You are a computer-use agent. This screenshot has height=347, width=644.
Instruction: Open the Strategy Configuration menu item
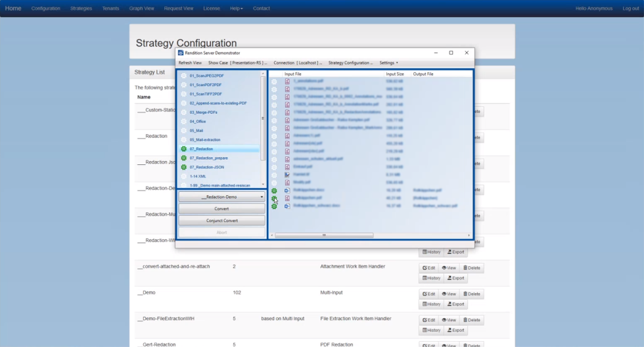350,63
